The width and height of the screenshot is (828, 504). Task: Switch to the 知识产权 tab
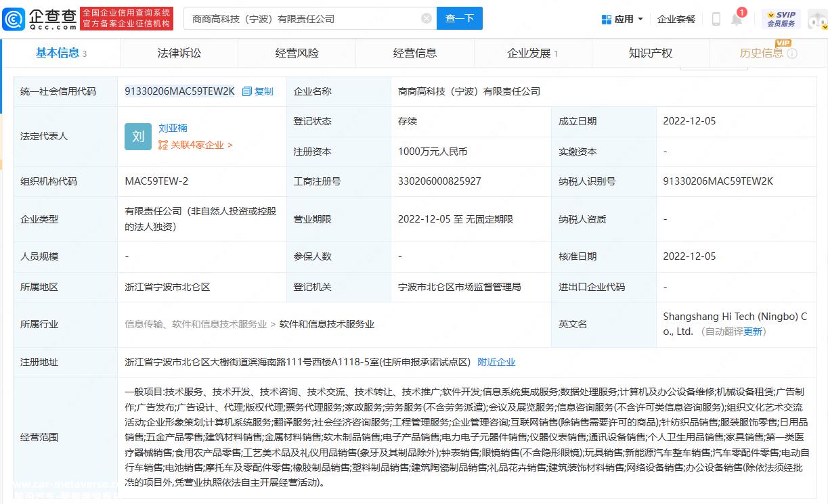(x=651, y=53)
